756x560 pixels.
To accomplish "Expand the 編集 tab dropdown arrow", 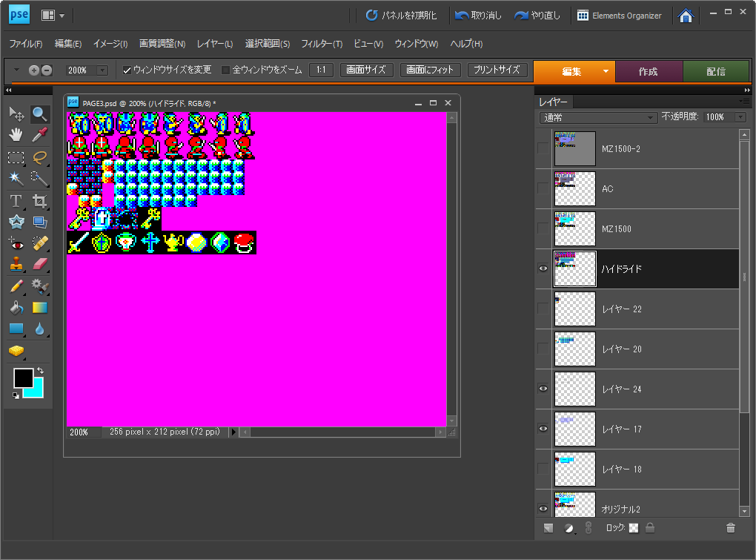I will point(606,71).
